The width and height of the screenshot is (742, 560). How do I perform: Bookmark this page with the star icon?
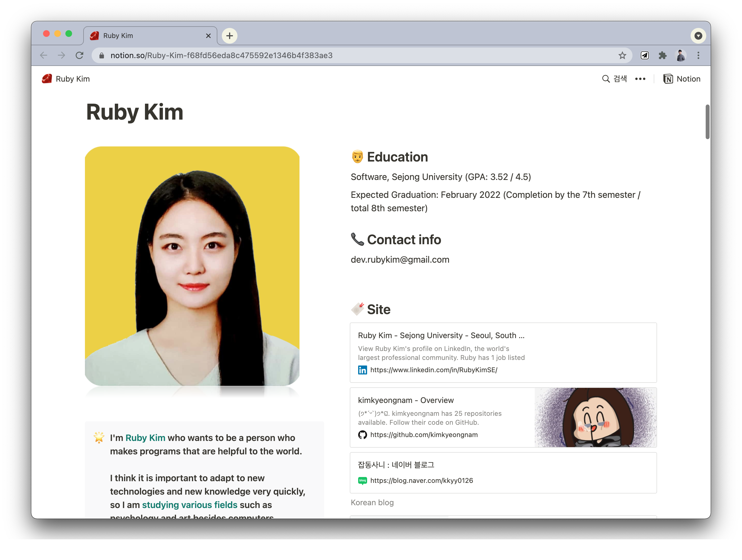pyautogui.click(x=622, y=55)
